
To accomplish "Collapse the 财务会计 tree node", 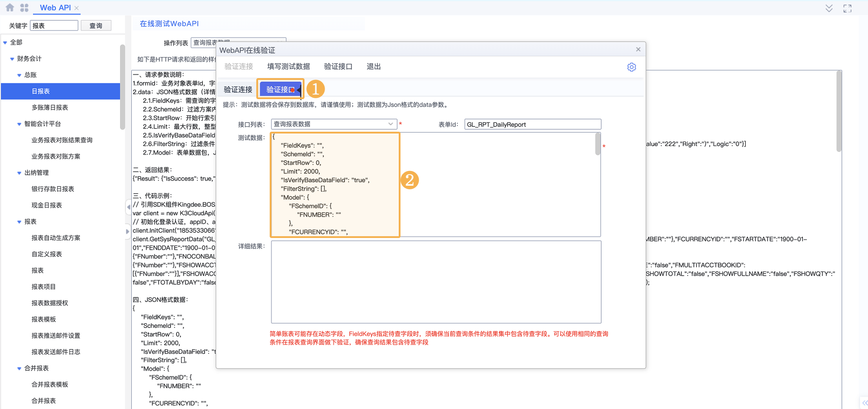I will click(12, 59).
